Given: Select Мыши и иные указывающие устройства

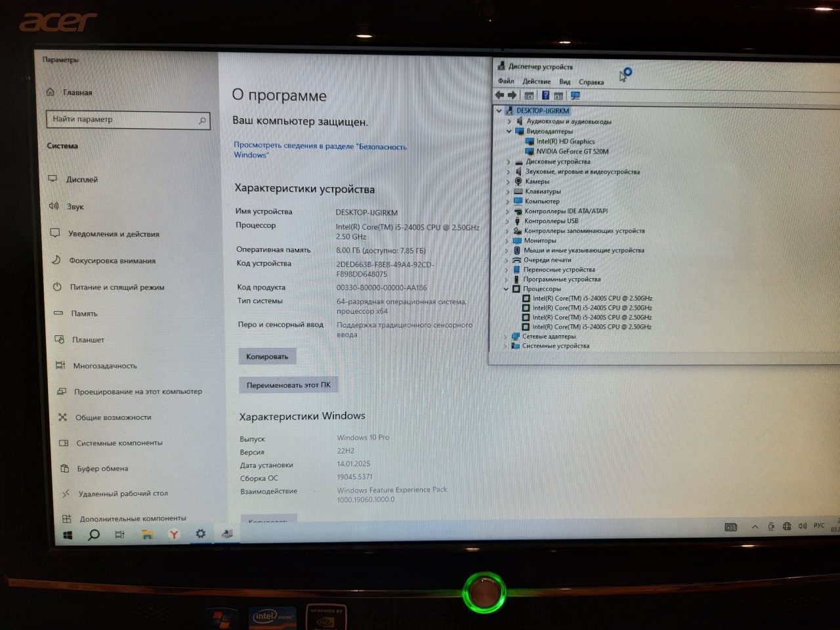Looking at the screenshot, I should (x=583, y=250).
